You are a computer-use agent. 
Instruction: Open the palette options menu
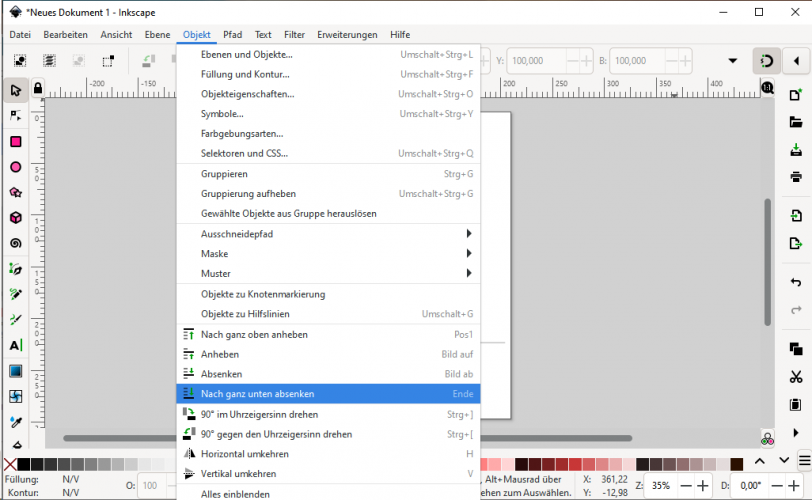click(804, 460)
